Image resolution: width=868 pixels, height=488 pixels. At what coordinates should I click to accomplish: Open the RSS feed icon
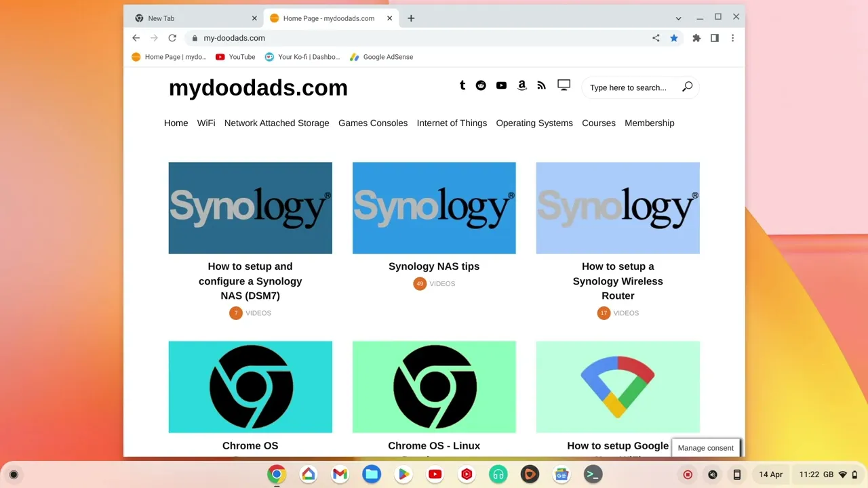tap(541, 85)
